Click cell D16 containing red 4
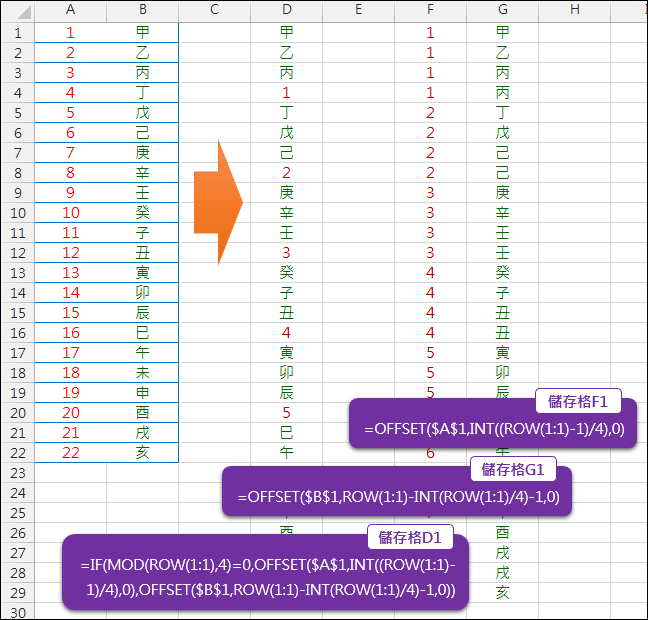 (x=286, y=333)
